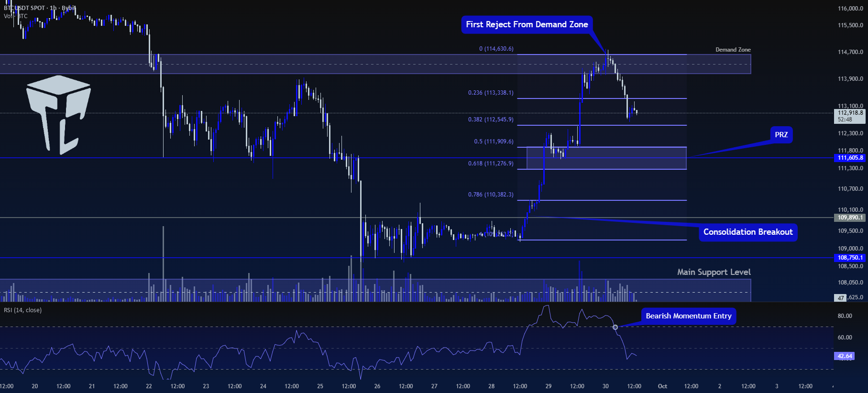Click the 108,750.1 blue price tag
The height and width of the screenshot is (393, 868).
pos(850,258)
